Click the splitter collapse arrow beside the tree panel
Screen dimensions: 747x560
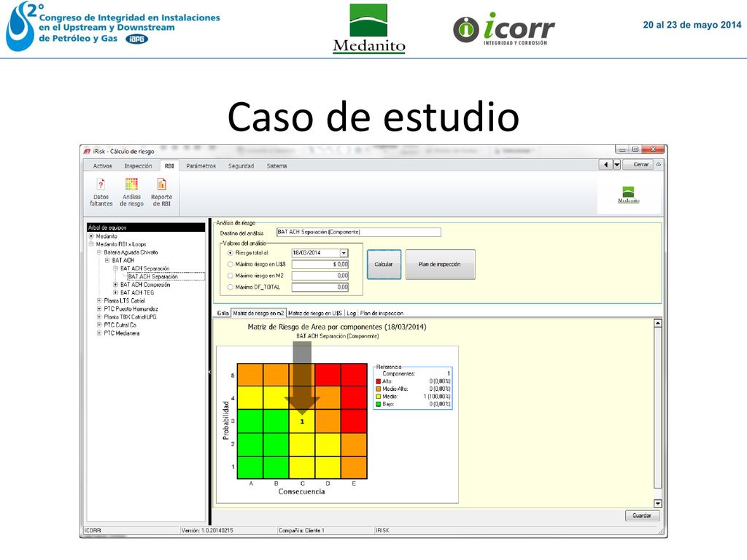pyautogui.click(x=209, y=371)
